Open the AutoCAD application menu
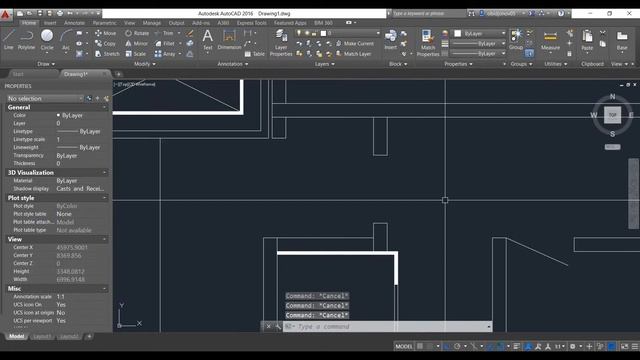The image size is (640, 360). pos(6,15)
